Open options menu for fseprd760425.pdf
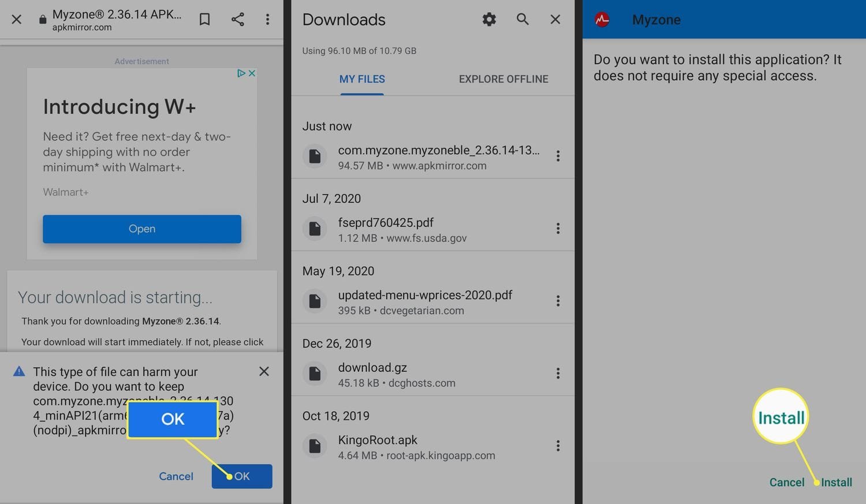This screenshot has height=504, width=866. (558, 229)
